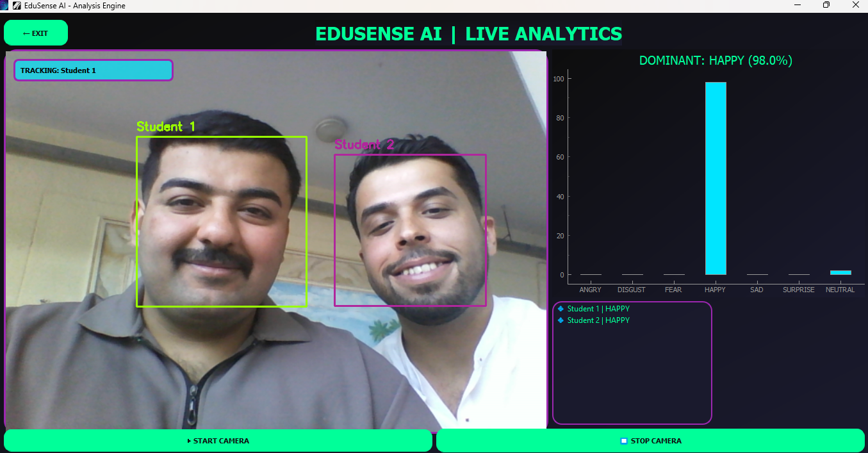
Task: Click the SAD axis label
Action: tap(757, 290)
